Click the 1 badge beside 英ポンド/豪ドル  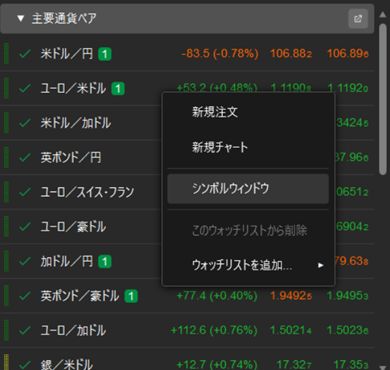(x=131, y=296)
